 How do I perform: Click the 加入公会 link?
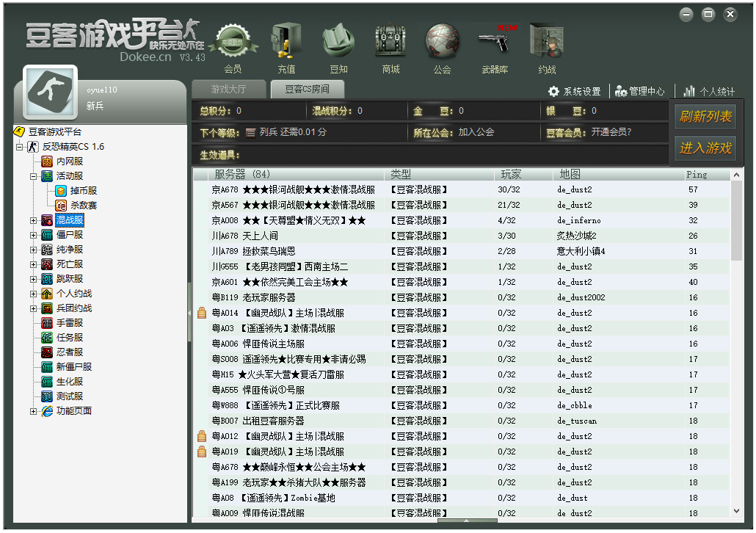(476, 133)
